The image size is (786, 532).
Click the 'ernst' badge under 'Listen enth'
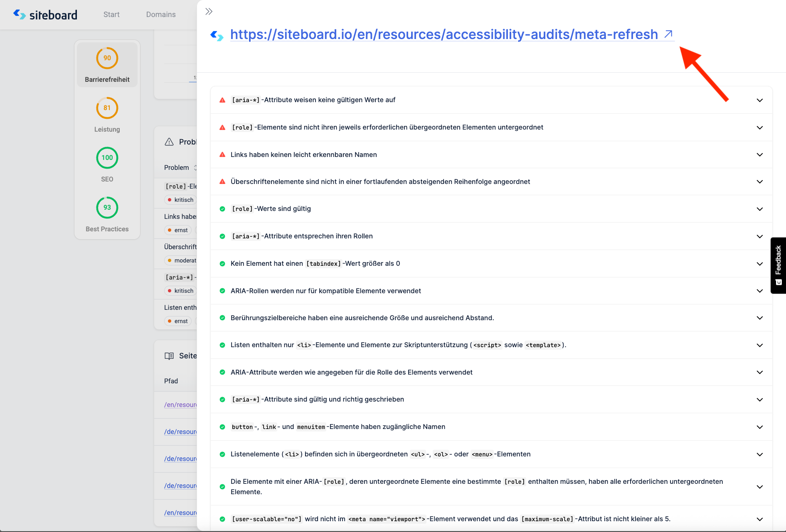click(x=178, y=321)
